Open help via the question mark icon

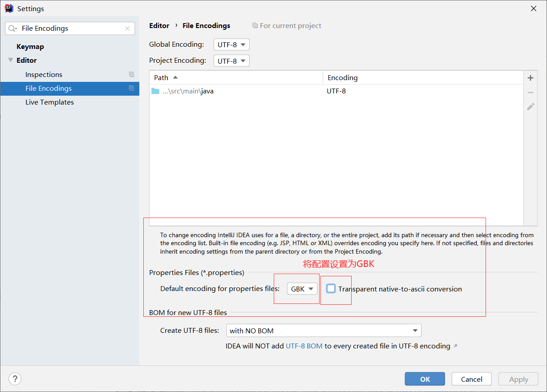tap(15, 379)
